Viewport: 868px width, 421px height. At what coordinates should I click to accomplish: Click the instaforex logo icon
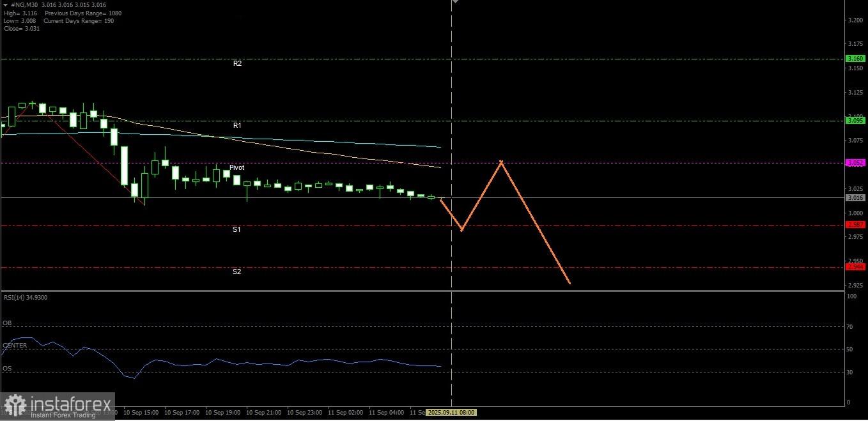[14, 406]
